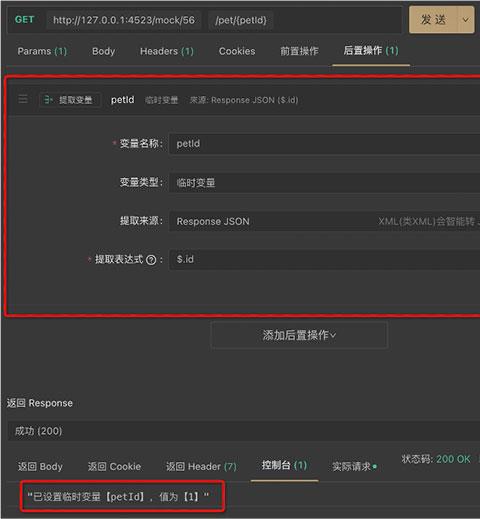Open the 提取来源 dropdown showing Response JSON
The height and width of the screenshot is (519, 480).
[x=324, y=221]
